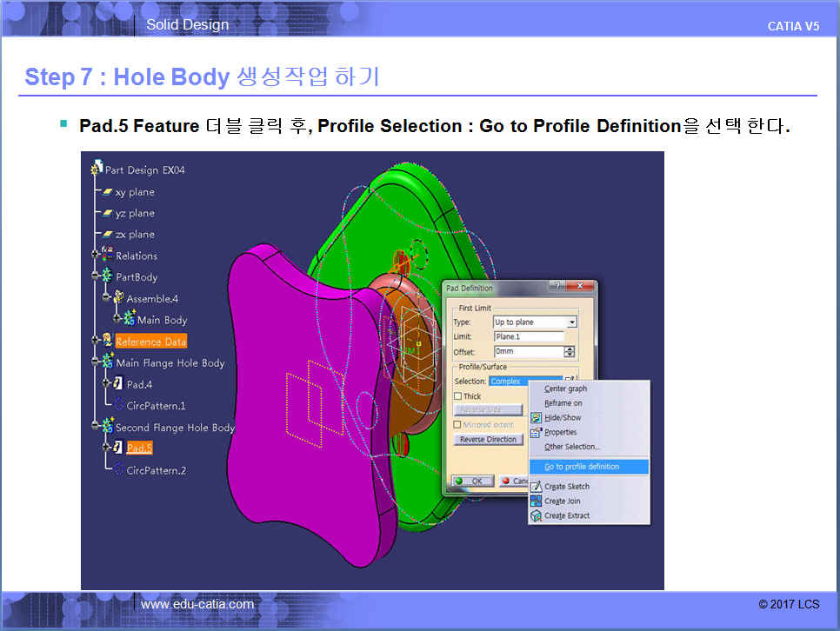Expand the Reference Data tree node
The width and height of the screenshot is (840, 631).
96,341
